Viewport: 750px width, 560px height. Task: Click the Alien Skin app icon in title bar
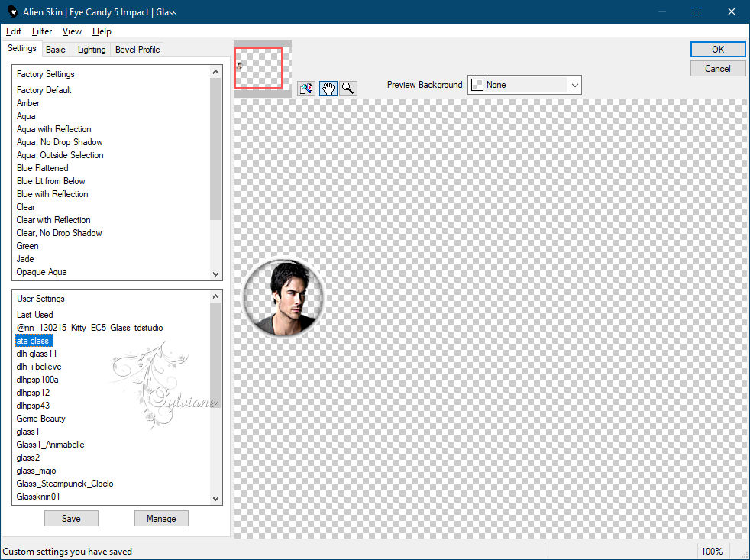12,12
